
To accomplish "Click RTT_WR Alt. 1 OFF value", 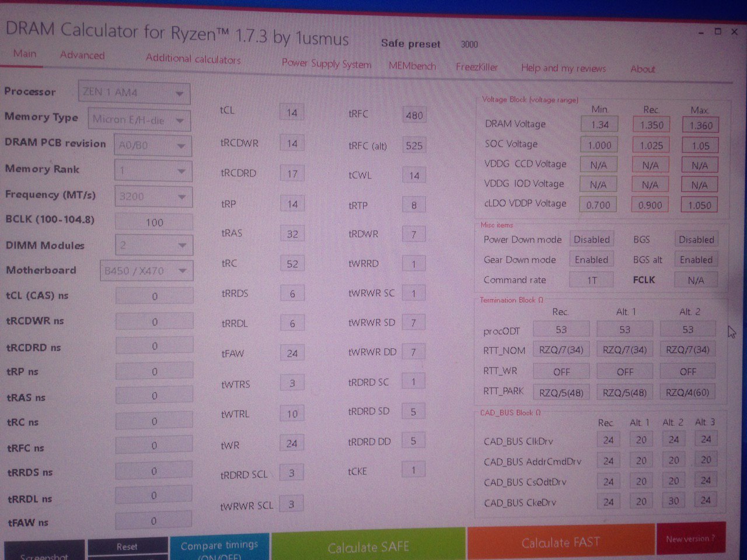I will pos(624,372).
